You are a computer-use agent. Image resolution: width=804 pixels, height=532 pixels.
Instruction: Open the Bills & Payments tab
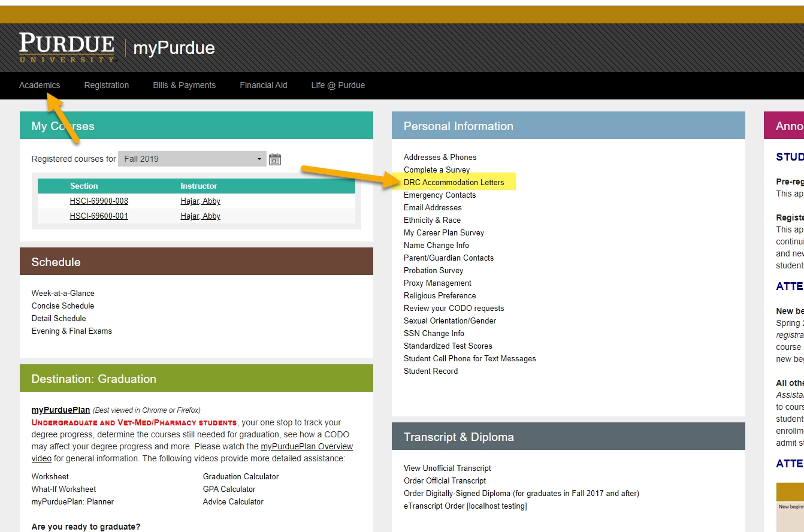[184, 85]
